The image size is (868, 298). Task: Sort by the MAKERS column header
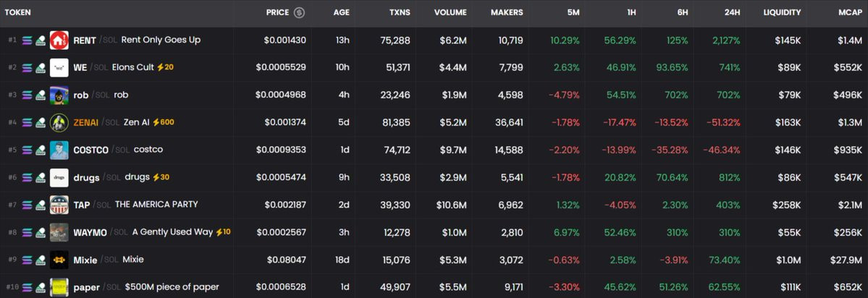[507, 13]
